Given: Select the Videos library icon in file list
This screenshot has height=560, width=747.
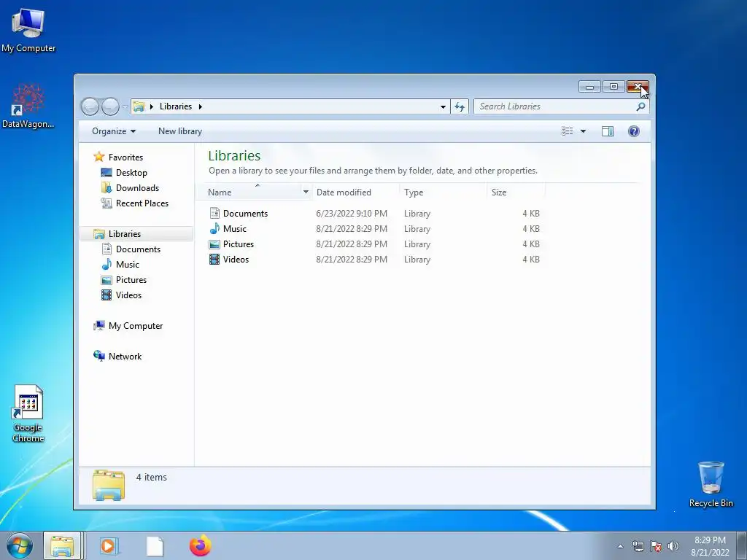Looking at the screenshot, I should click(x=214, y=260).
